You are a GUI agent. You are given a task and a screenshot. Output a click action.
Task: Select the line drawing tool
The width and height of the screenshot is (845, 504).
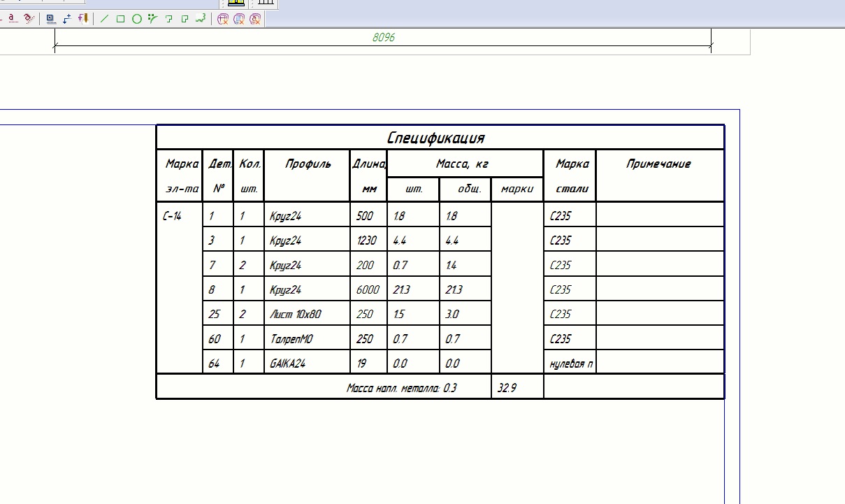pos(105,19)
